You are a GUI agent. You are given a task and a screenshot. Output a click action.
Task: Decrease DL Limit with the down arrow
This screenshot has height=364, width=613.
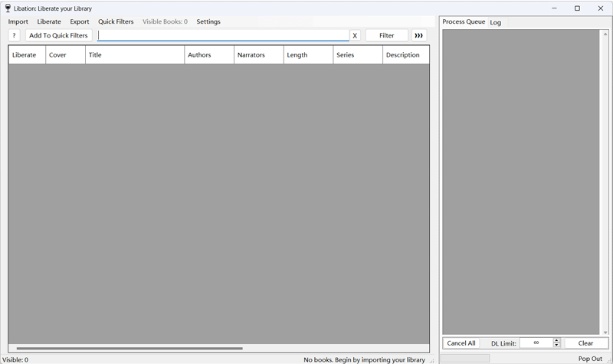coord(557,346)
